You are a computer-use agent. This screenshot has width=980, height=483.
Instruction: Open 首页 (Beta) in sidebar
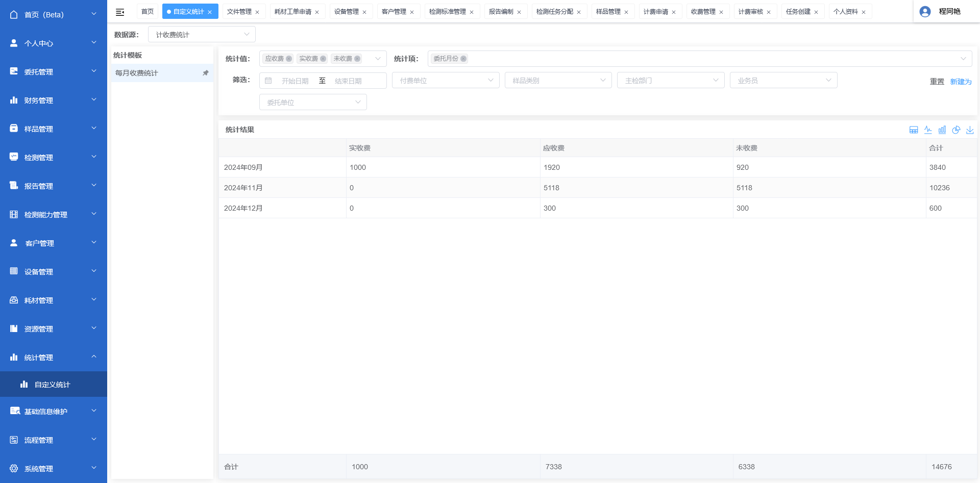tap(54, 14)
